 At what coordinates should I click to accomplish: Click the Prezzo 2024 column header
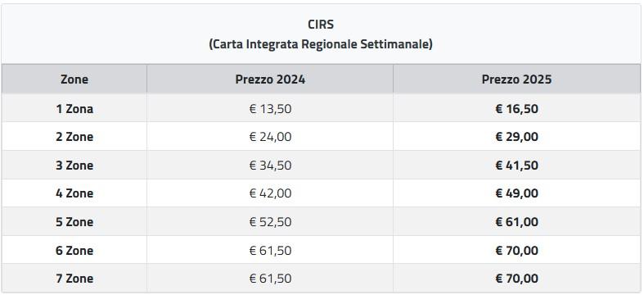270,79
